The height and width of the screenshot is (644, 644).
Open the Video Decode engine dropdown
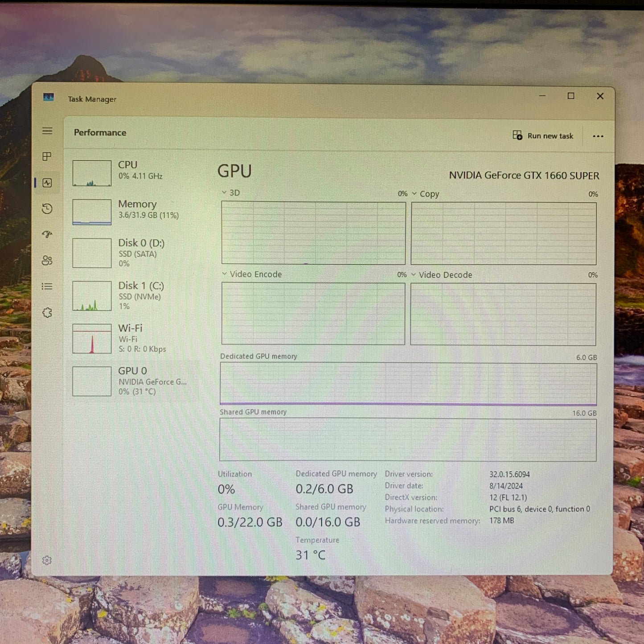[441, 275]
